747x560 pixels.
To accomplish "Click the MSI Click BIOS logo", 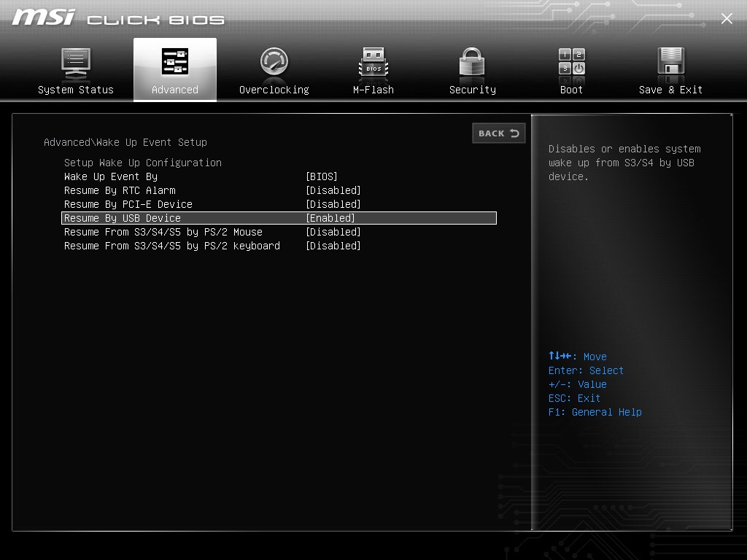I will point(118,17).
